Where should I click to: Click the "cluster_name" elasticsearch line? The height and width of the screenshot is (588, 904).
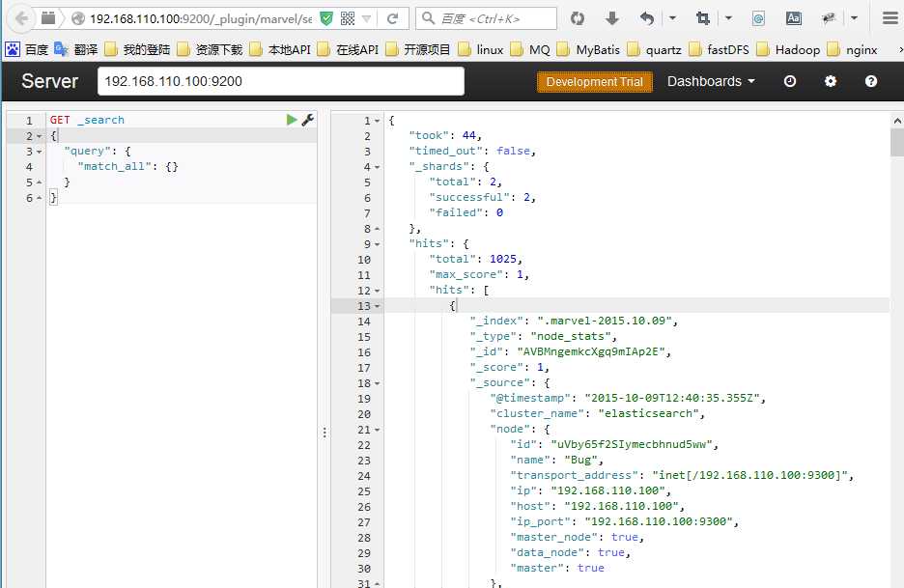(597, 414)
